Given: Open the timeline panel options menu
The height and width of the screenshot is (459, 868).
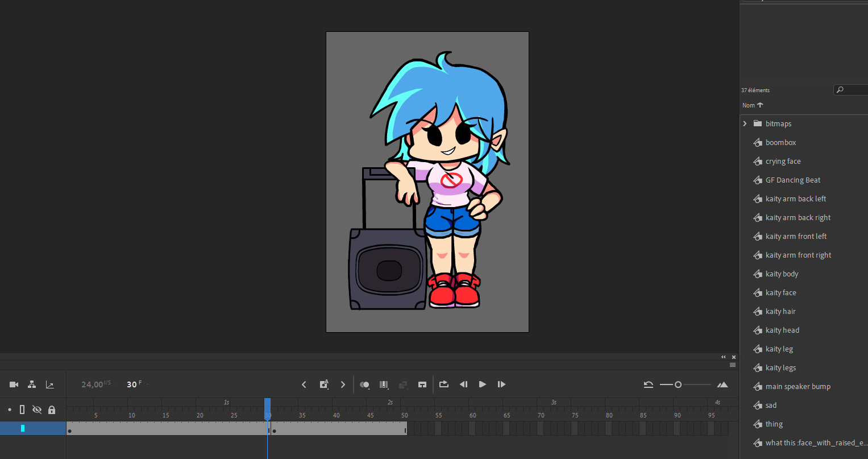Looking at the screenshot, I should tap(732, 365).
